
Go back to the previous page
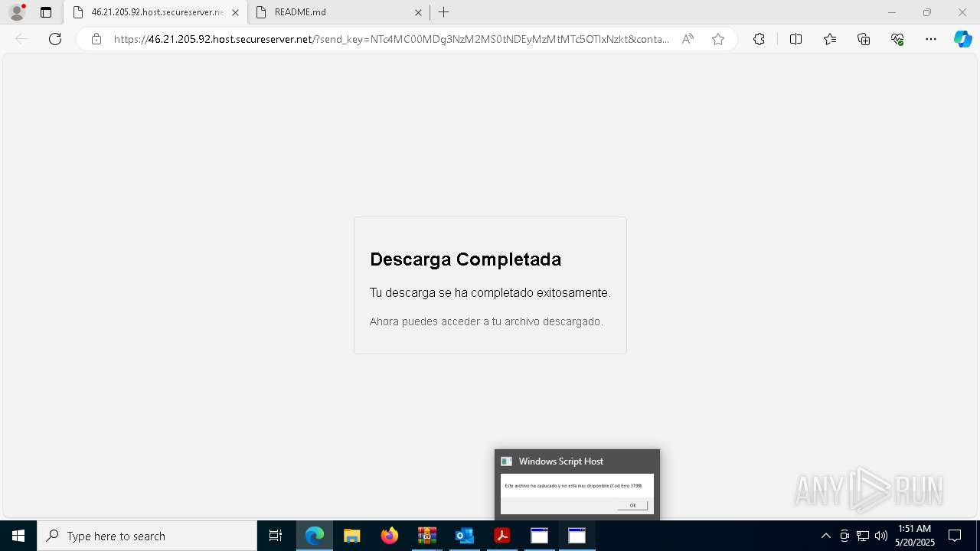tap(21, 39)
